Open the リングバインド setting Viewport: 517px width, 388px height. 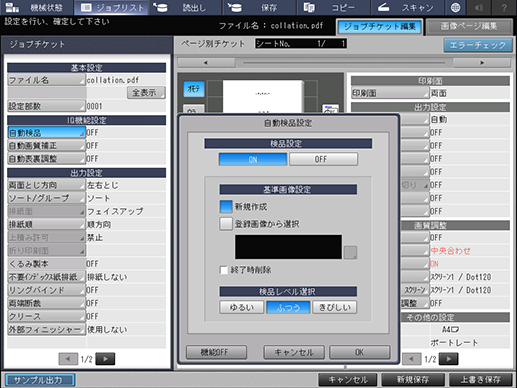46,290
